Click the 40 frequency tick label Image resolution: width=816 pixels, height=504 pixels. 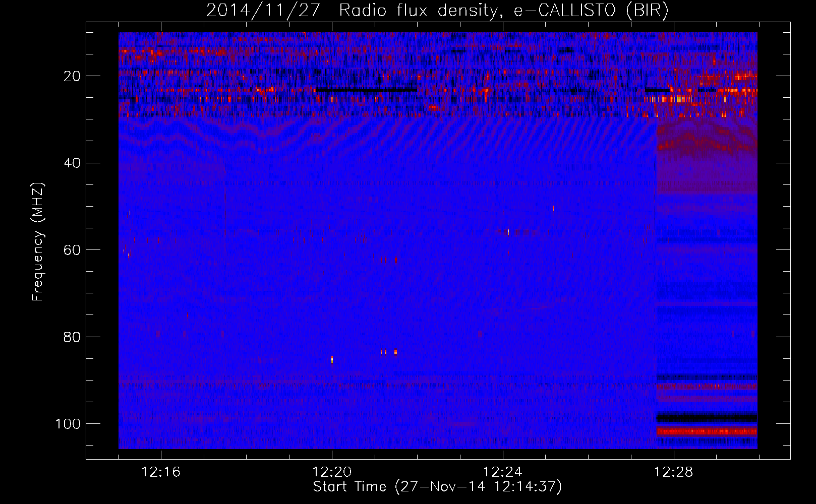pyautogui.click(x=72, y=163)
